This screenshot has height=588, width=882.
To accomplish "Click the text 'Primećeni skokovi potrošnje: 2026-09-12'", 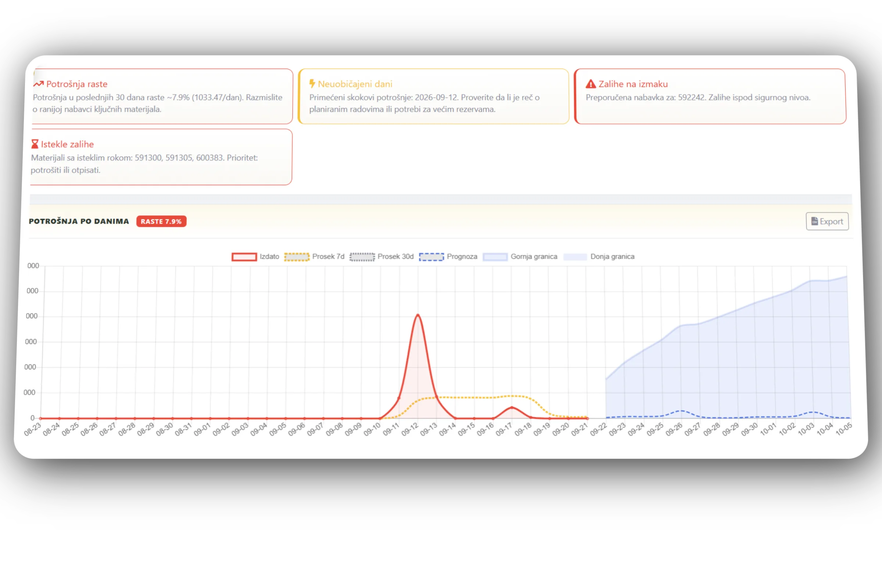I will tap(383, 97).
